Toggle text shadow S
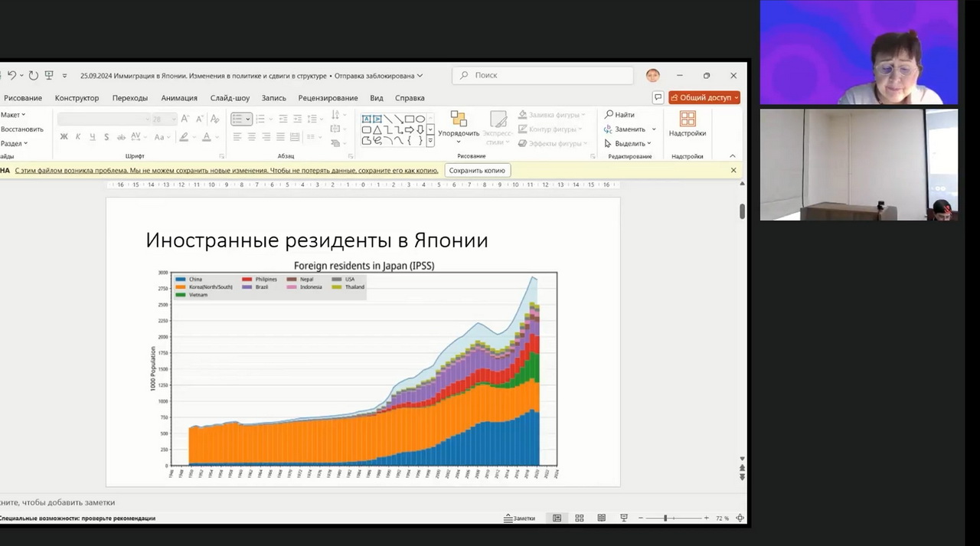 [x=106, y=137]
